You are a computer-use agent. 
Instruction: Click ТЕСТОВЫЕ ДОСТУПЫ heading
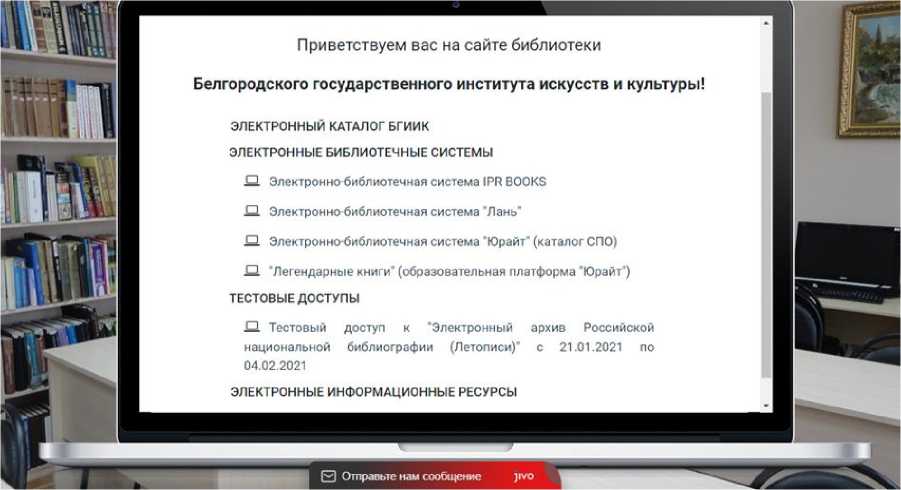294,298
